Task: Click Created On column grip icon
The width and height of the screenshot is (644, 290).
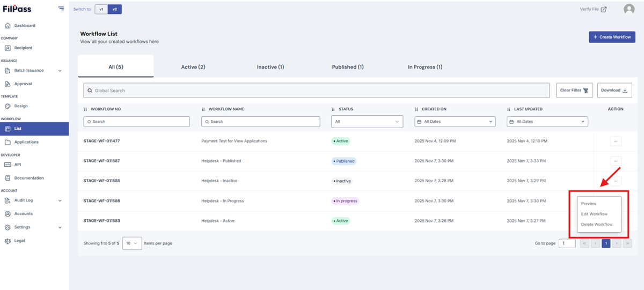Action: (x=417, y=109)
